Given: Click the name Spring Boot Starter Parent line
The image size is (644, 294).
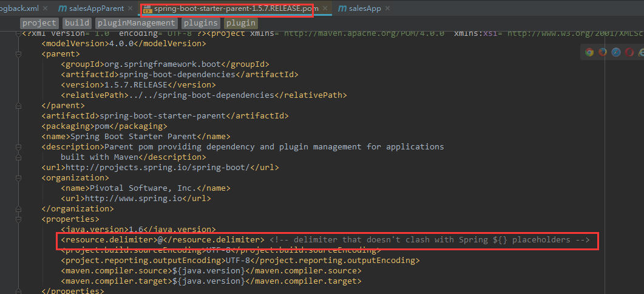Looking at the screenshot, I should tap(136, 137).
